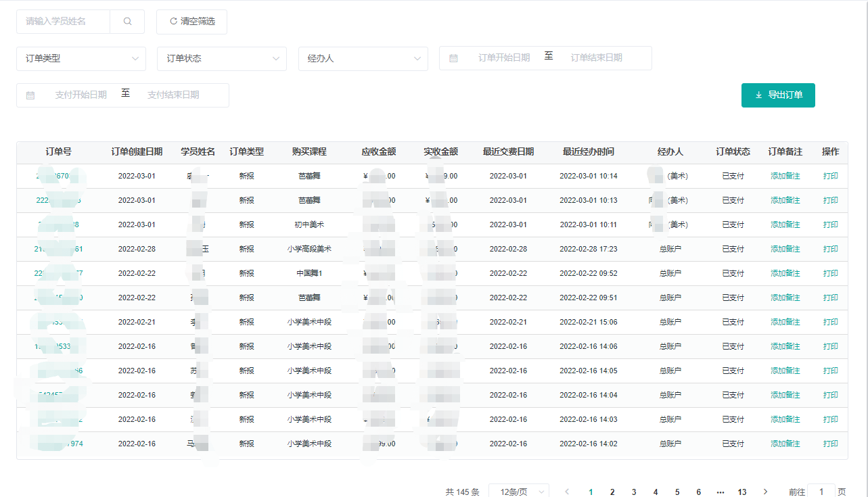Image resolution: width=868 pixels, height=497 pixels.
Task: Click 添加备注 for the 09:52 order
Action: (x=785, y=274)
